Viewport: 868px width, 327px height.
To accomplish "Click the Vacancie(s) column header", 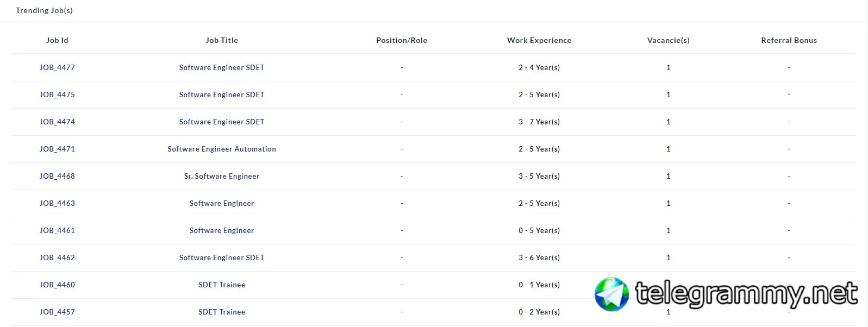I will coord(669,40).
